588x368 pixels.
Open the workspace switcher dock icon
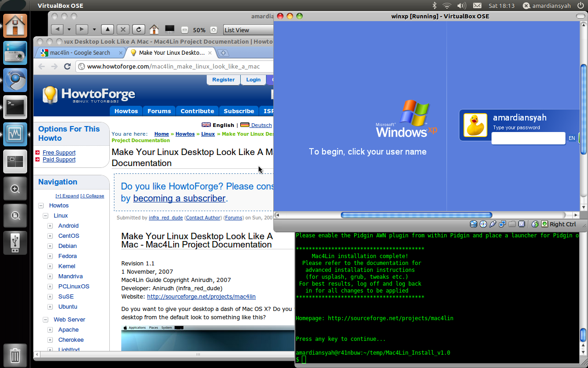[15, 161]
